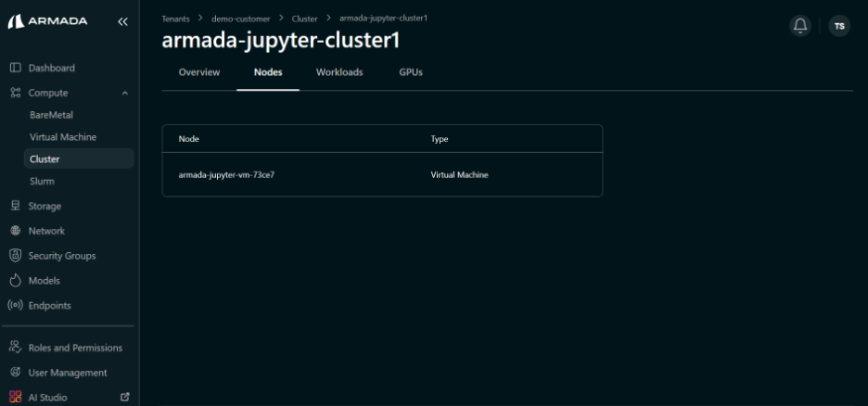Go to demo-customer breadcrumb

(x=241, y=19)
